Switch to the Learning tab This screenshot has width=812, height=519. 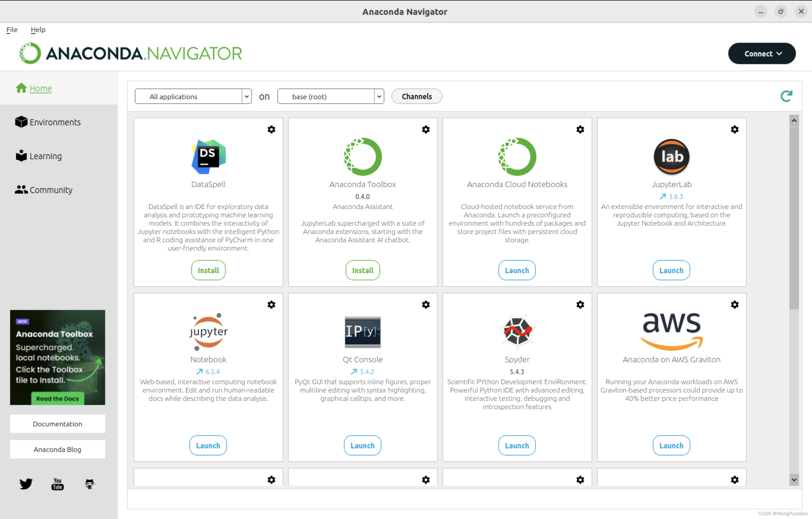coord(46,156)
